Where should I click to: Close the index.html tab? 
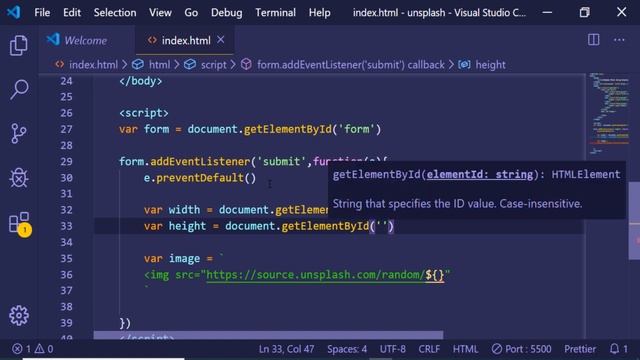[221, 40]
